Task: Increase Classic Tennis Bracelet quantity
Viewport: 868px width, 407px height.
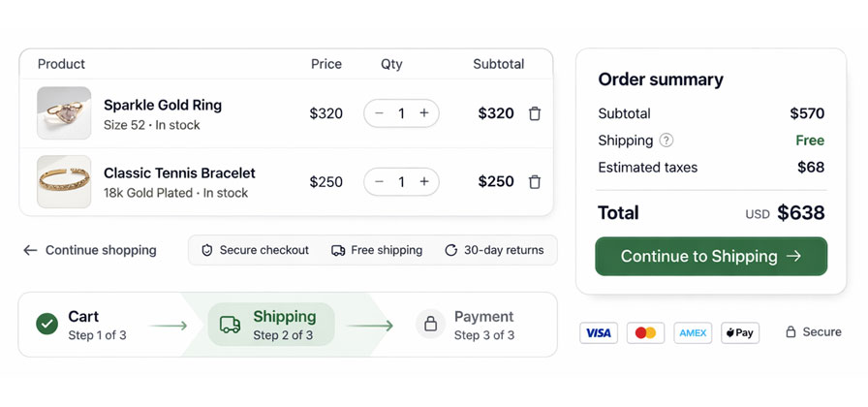Action: pyautogui.click(x=424, y=181)
